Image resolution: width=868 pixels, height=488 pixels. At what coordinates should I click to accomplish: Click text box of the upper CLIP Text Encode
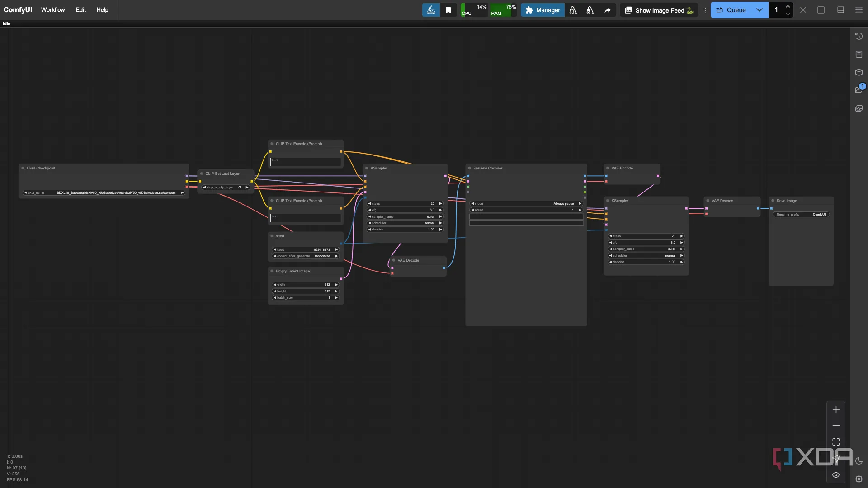[305, 161]
